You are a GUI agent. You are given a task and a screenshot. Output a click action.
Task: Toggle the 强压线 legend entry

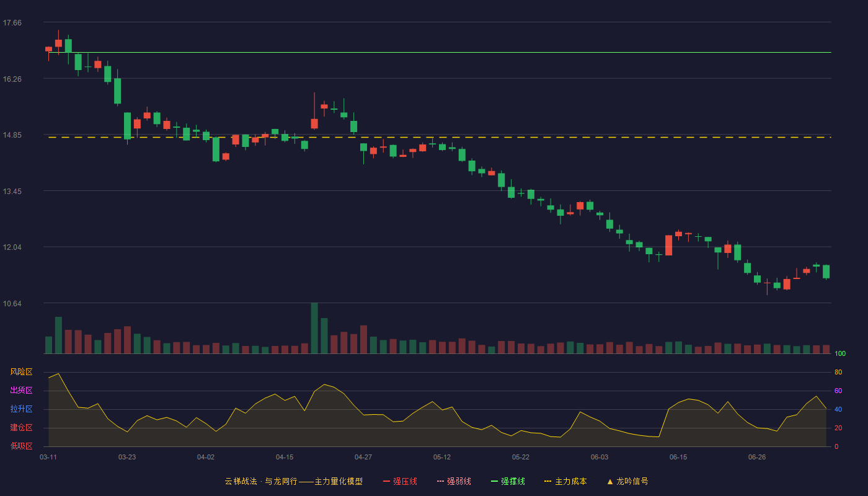(x=400, y=481)
